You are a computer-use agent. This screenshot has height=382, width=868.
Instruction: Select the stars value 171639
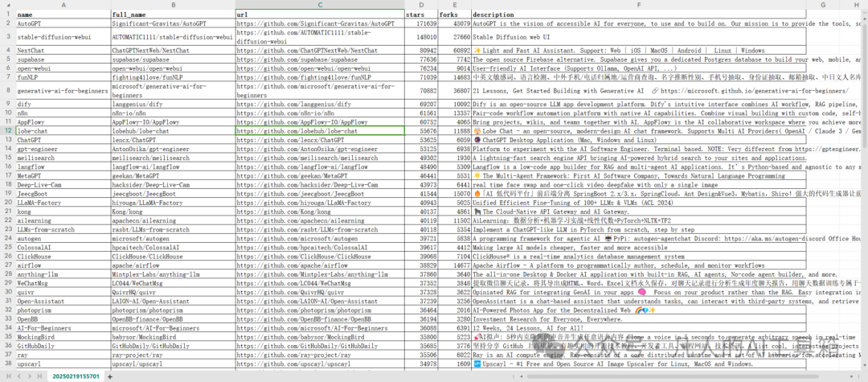point(420,24)
